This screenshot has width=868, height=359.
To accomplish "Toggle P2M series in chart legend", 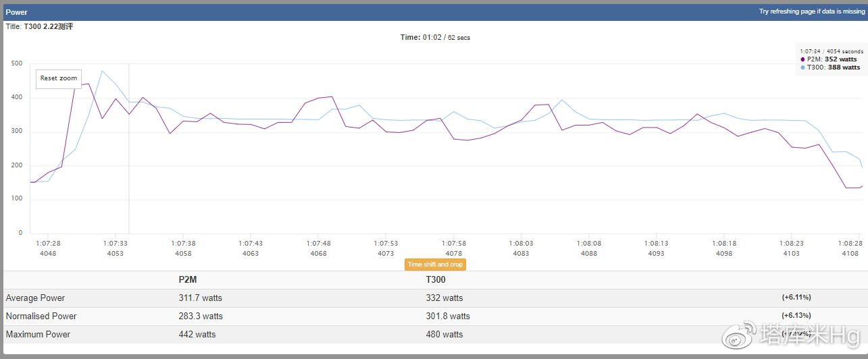I will pos(832,59).
